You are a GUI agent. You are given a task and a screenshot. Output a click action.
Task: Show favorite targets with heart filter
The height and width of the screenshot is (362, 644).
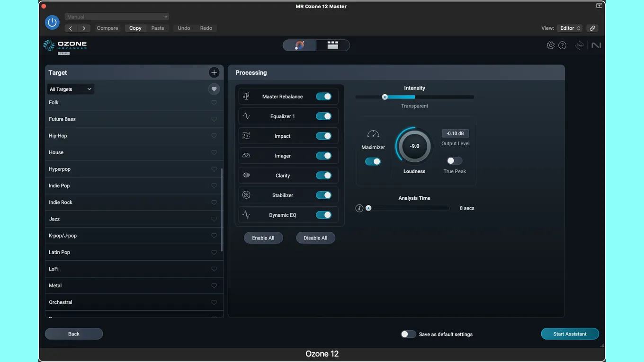(x=214, y=89)
